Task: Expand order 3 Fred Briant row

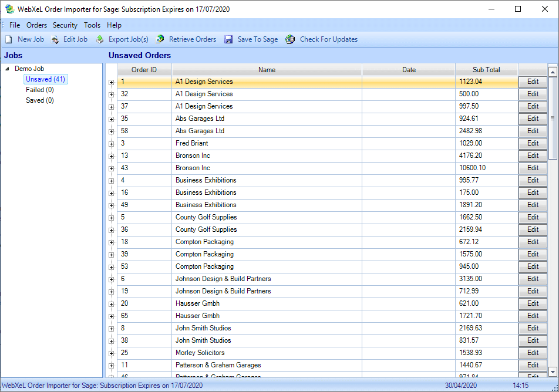Action: coord(111,144)
